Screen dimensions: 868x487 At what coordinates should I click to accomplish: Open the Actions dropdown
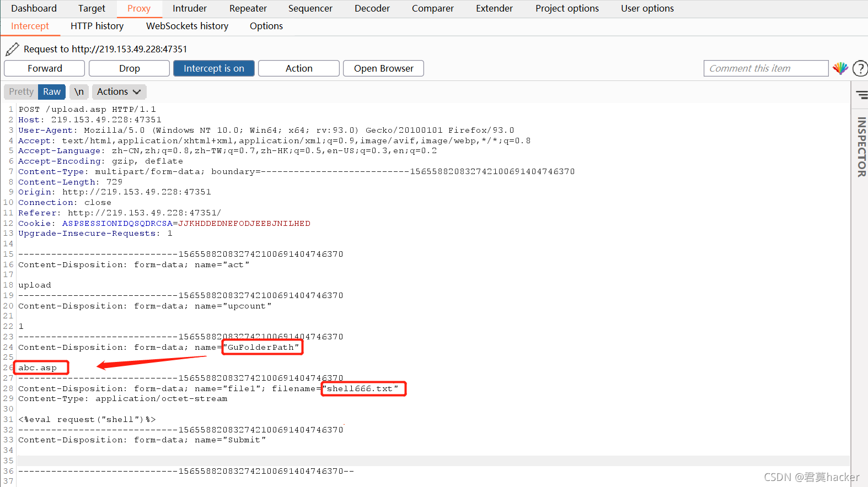point(119,91)
